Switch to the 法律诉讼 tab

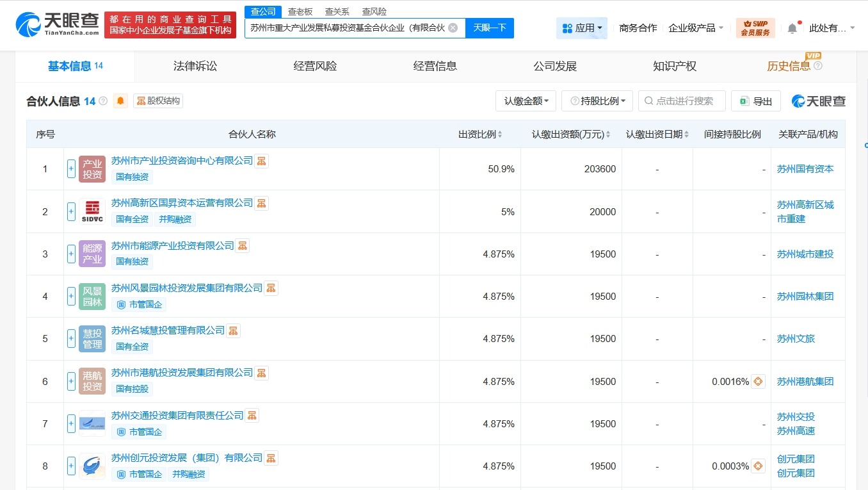195,65
